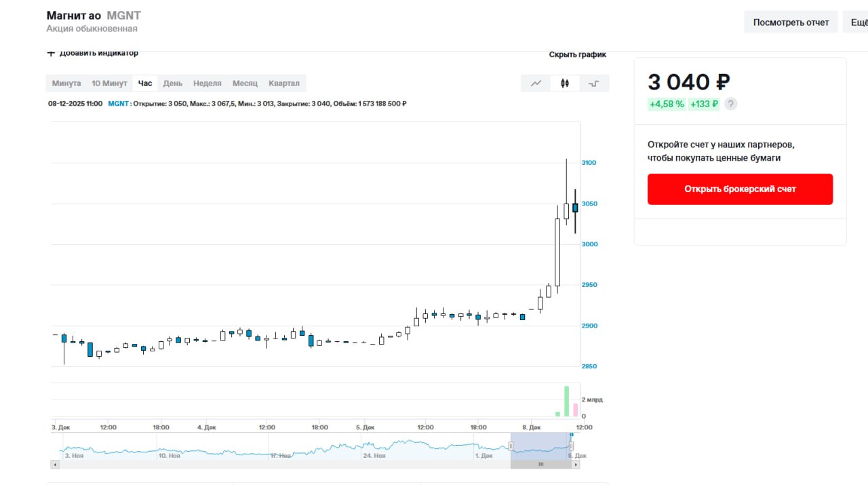The height and width of the screenshot is (485, 868).
Task: Click the plus icon to add indicator
Action: tap(51, 53)
